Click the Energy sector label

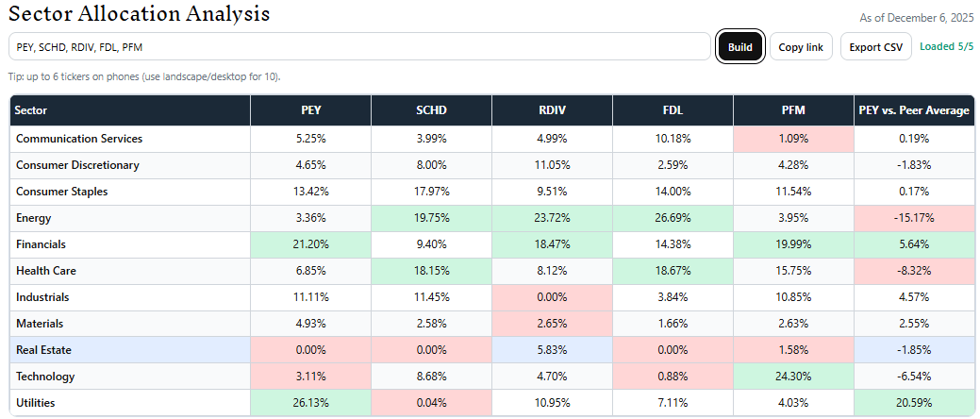coord(33,218)
